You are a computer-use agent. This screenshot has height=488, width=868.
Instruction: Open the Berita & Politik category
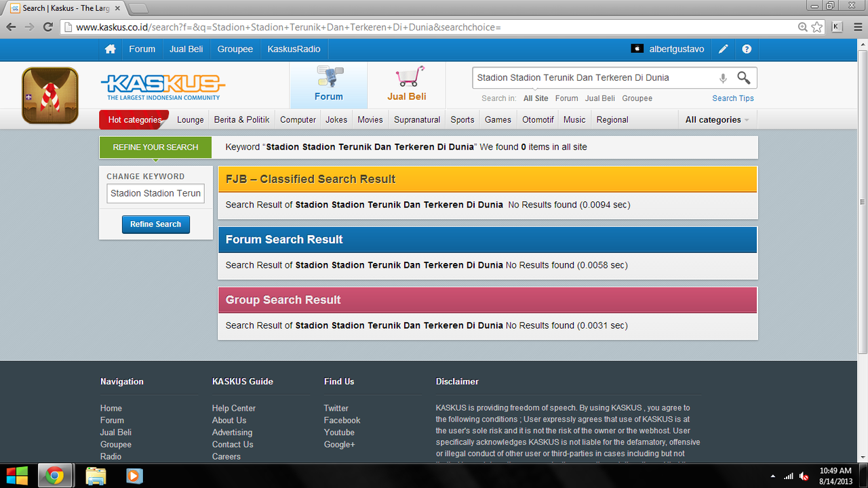[242, 120]
